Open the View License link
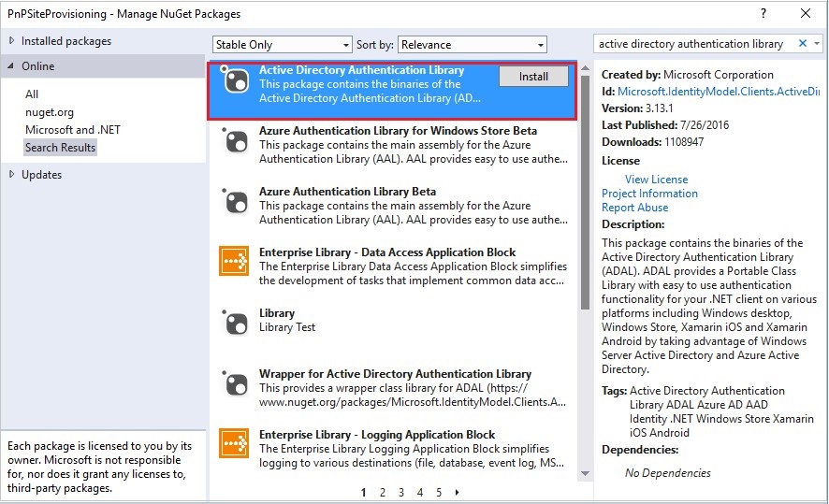Image resolution: width=829 pixels, height=504 pixels. coord(656,180)
